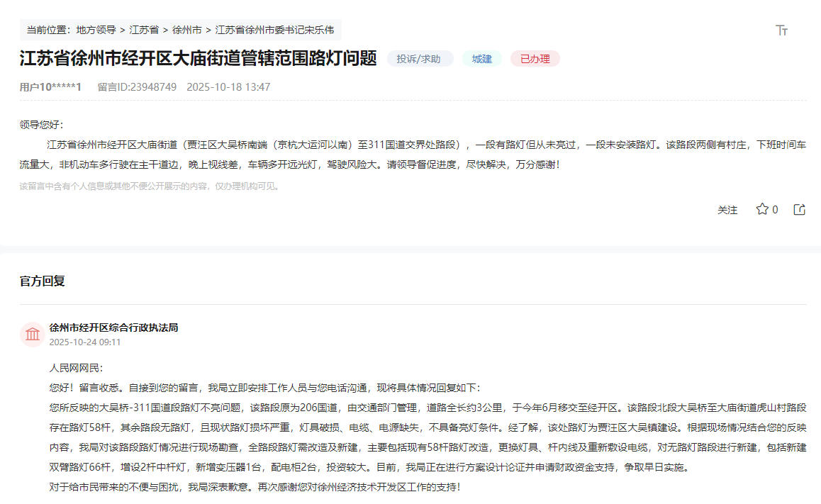Image resolution: width=821 pixels, height=504 pixels.
Task: Toggle the favorite star for this message
Action: click(761, 210)
